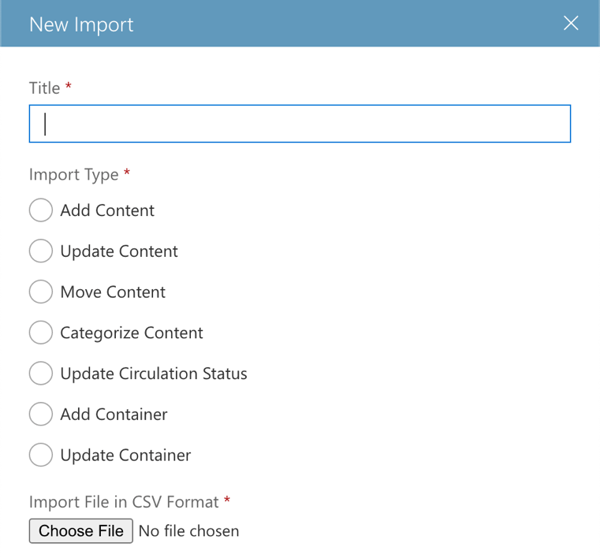Screen dimensions: 600x558
Task: Pick the Move Content import type
Action: [x=41, y=292]
